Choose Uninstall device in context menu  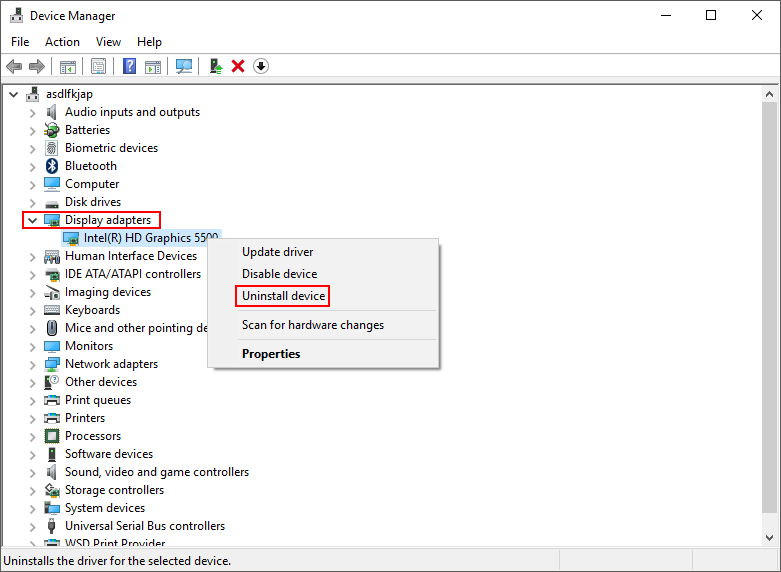coord(283,296)
